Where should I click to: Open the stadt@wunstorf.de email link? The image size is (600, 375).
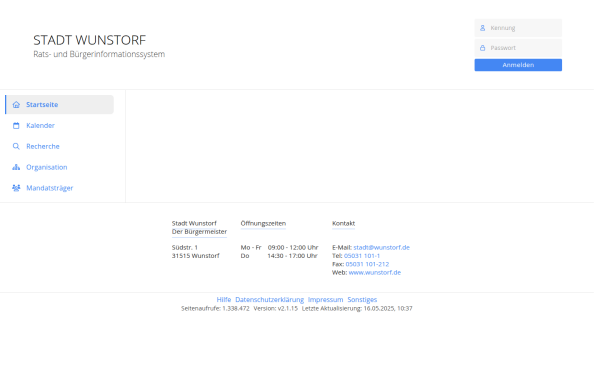pos(382,248)
